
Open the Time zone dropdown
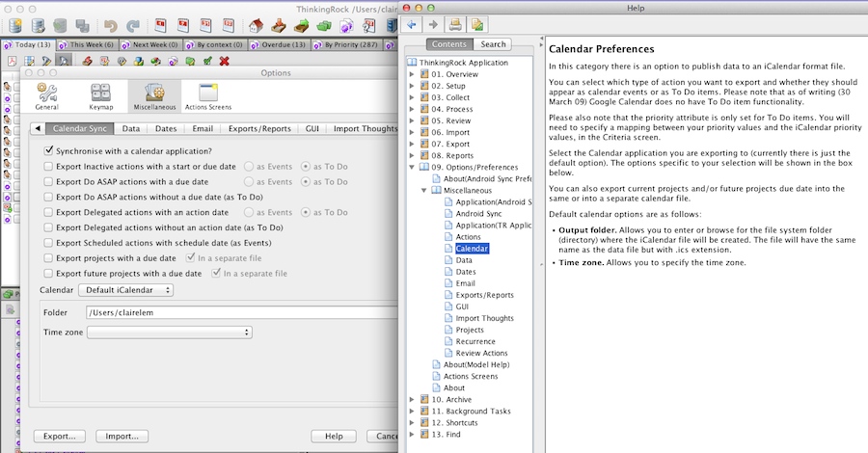tap(170, 333)
